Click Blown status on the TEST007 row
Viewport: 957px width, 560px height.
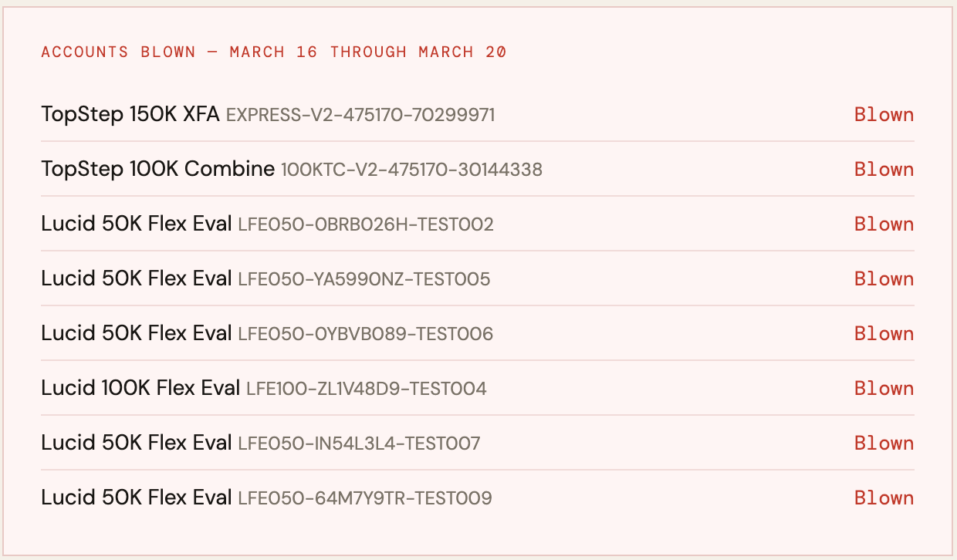(x=884, y=444)
